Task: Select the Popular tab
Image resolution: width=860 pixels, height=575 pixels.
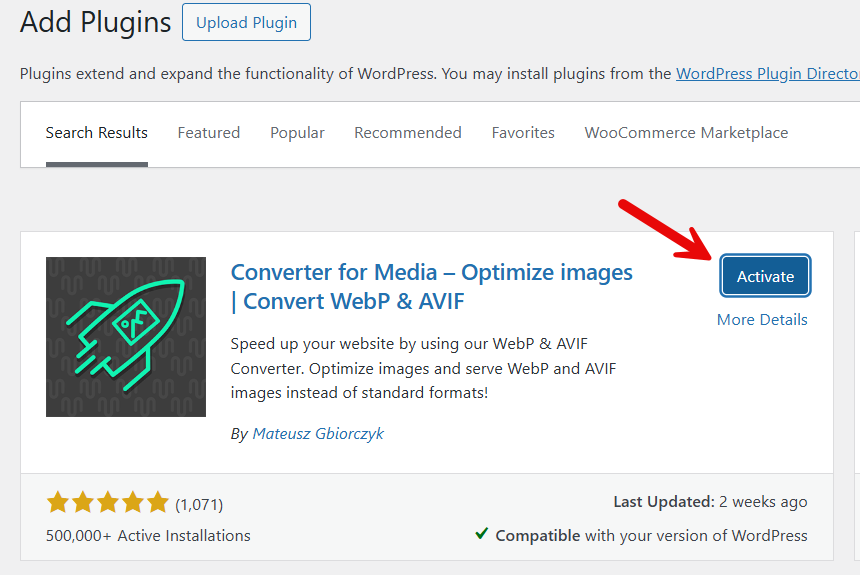Action: (x=297, y=133)
